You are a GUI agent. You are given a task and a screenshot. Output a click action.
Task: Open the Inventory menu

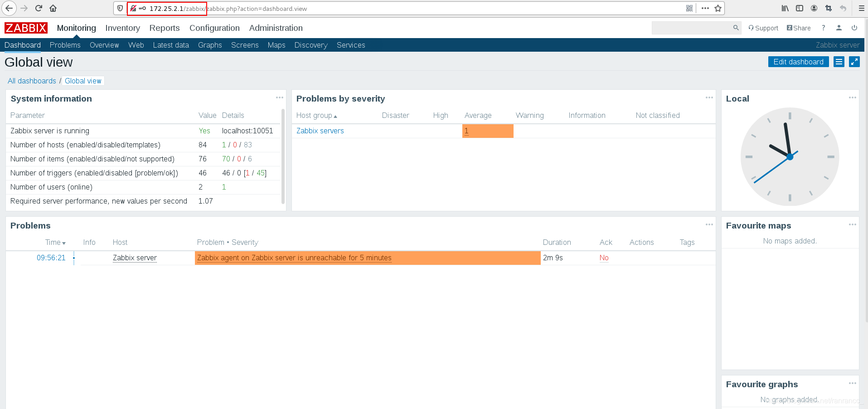(123, 28)
